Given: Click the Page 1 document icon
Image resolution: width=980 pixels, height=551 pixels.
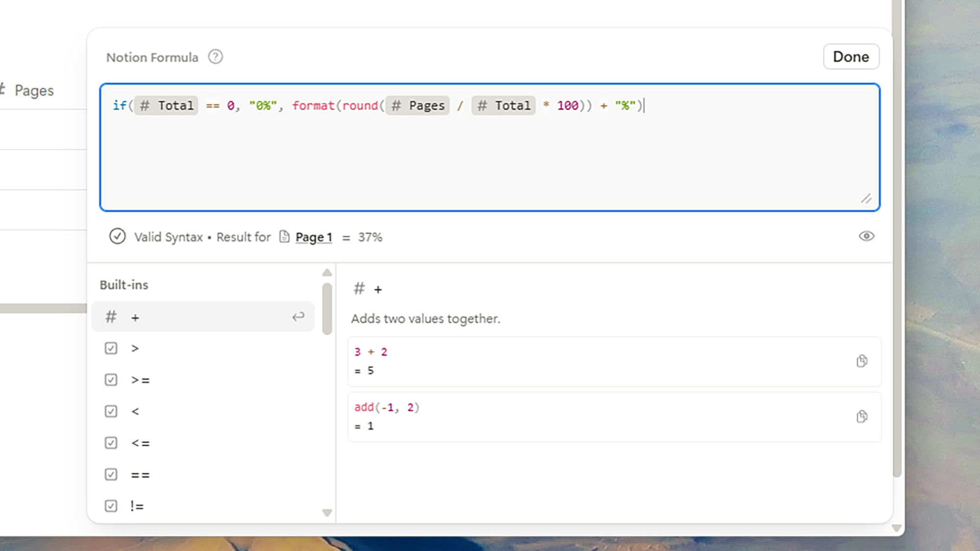Looking at the screenshot, I should click(284, 237).
